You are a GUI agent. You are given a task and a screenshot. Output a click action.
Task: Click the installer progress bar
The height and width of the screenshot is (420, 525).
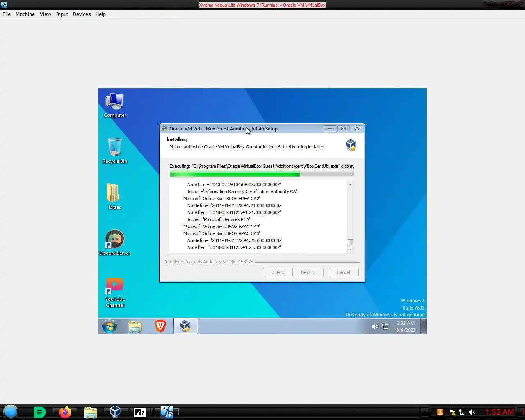[x=262, y=174]
